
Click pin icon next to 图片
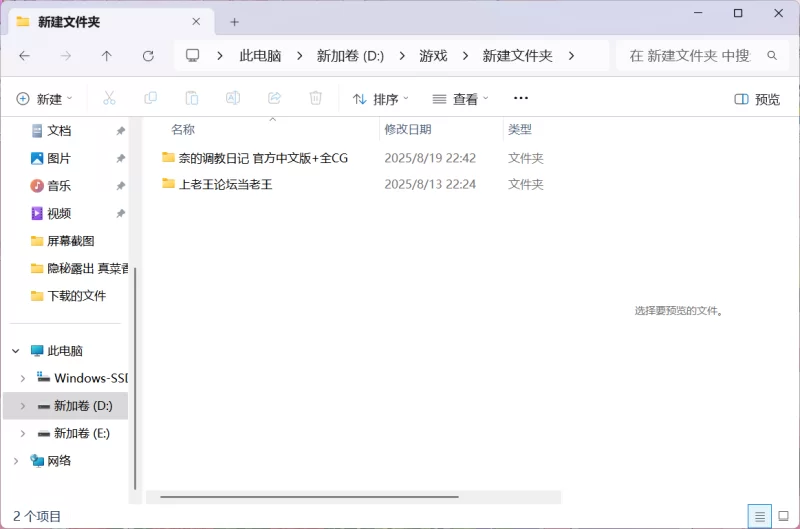coord(120,159)
